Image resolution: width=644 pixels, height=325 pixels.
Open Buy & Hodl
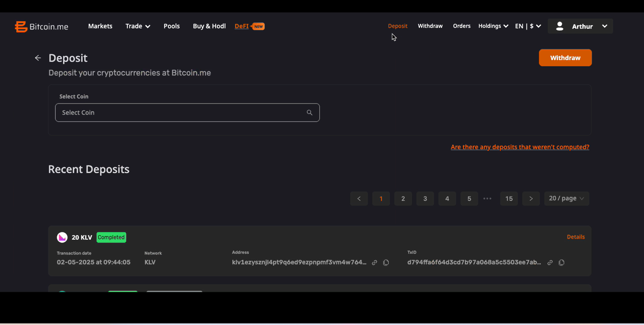209,26
